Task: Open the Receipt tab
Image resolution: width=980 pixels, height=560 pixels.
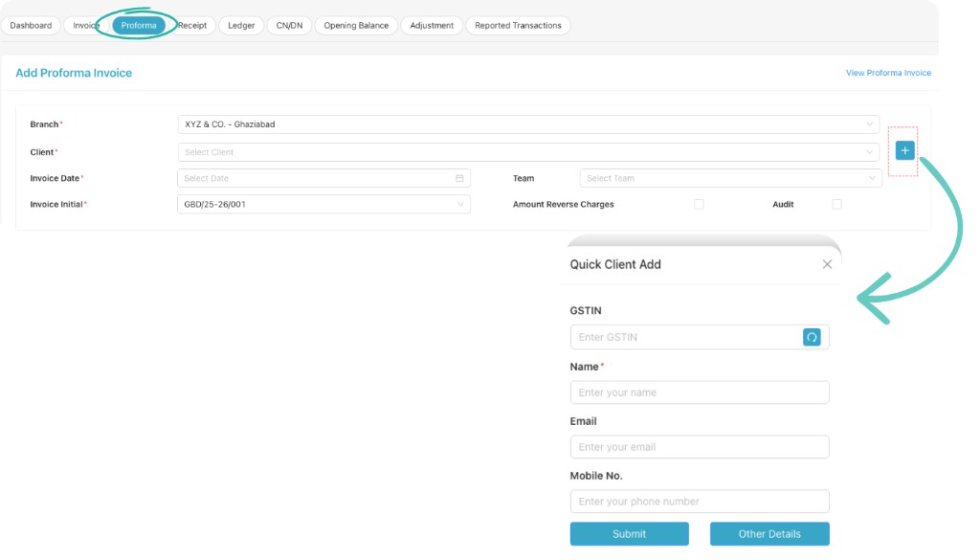Action: point(194,25)
